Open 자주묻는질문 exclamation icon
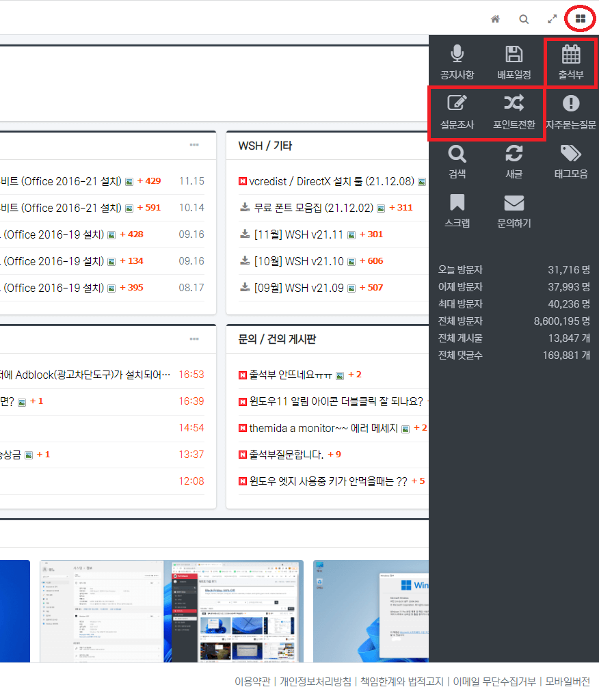This screenshot has width=599, height=700. pos(571,103)
